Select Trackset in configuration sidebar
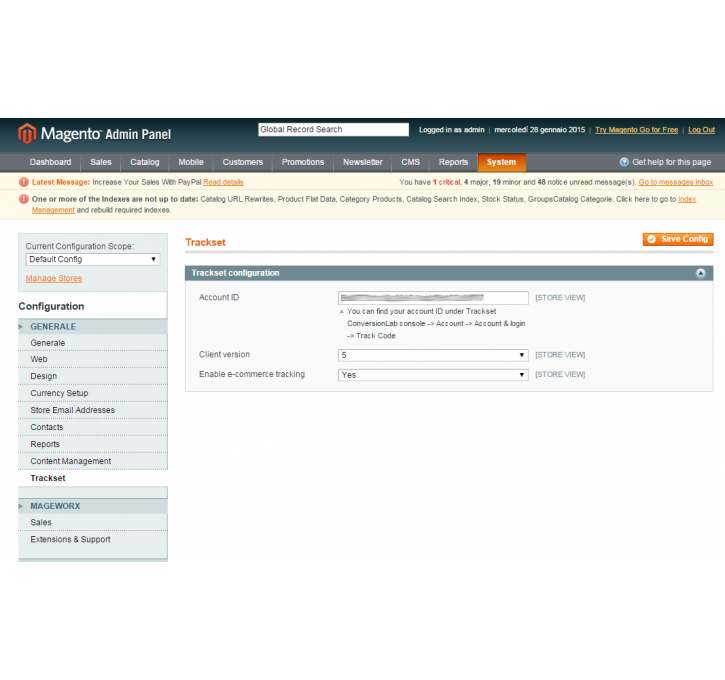The height and width of the screenshot is (680, 725). (x=93, y=478)
